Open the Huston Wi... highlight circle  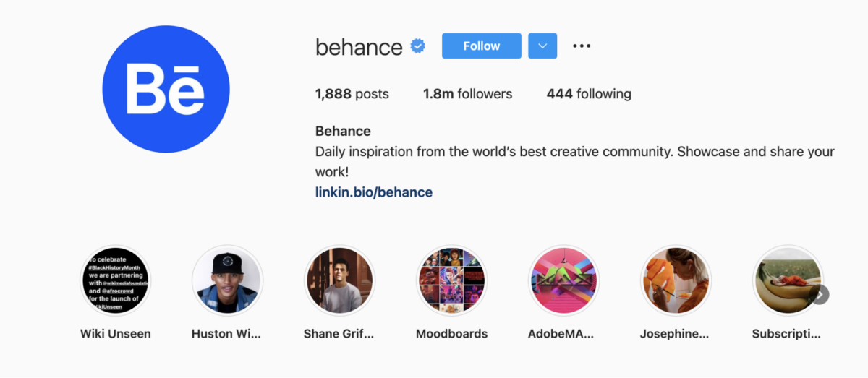pyautogui.click(x=226, y=280)
